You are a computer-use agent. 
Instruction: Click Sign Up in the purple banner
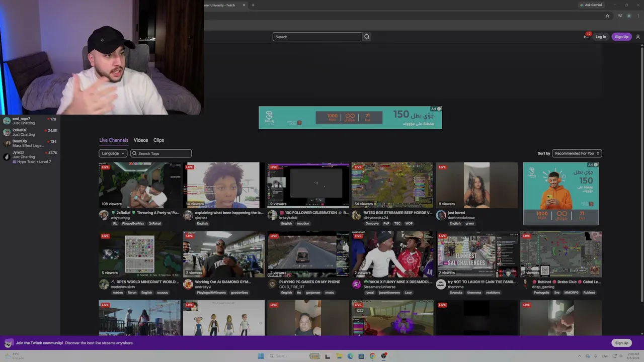click(x=621, y=343)
